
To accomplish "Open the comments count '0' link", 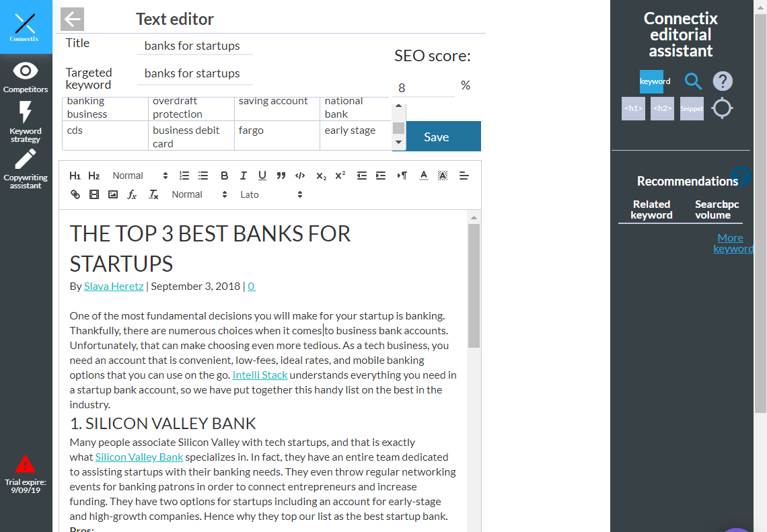I will 252,287.
